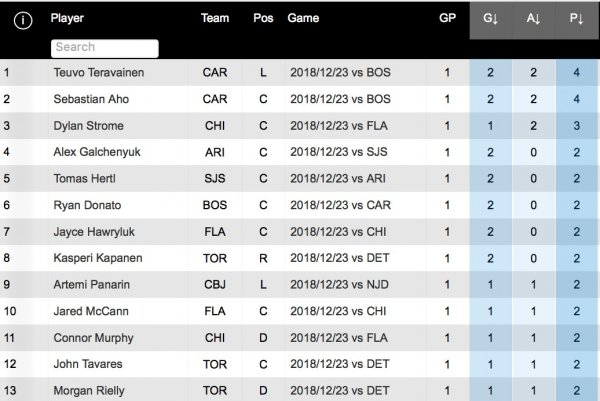Image resolution: width=600 pixels, height=401 pixels.
Task: Click the Pos column header
Action: coord(263,18)
